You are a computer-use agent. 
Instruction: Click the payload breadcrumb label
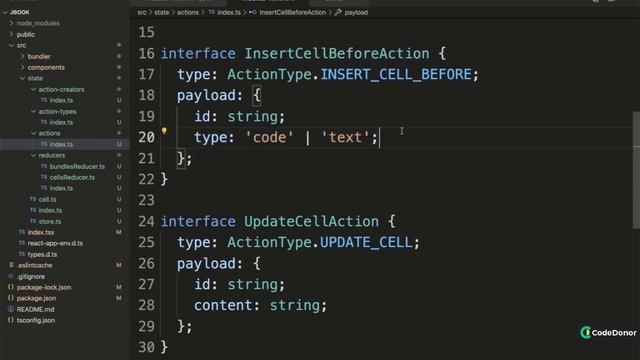(x=356, y=13)
